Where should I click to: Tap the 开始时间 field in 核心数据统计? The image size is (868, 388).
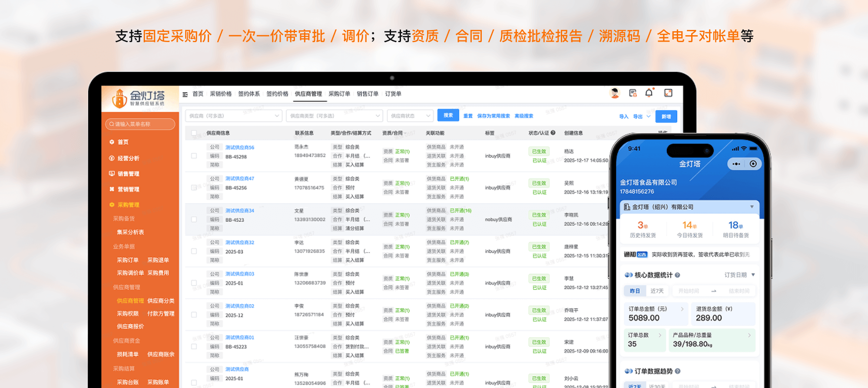tap(689, 291)
